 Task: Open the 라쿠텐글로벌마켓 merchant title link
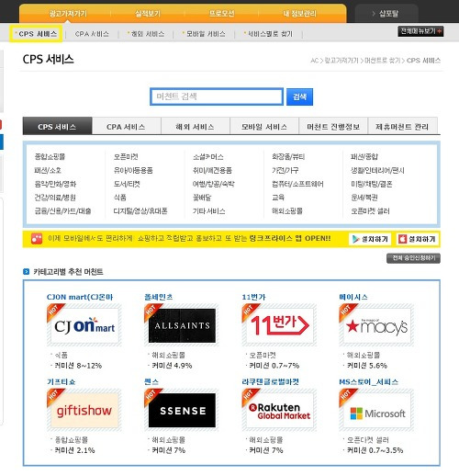pos(270,382)
